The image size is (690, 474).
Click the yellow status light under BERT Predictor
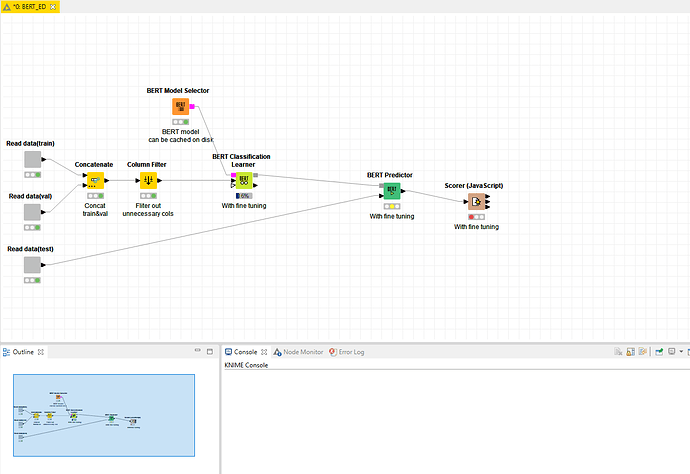392,206
